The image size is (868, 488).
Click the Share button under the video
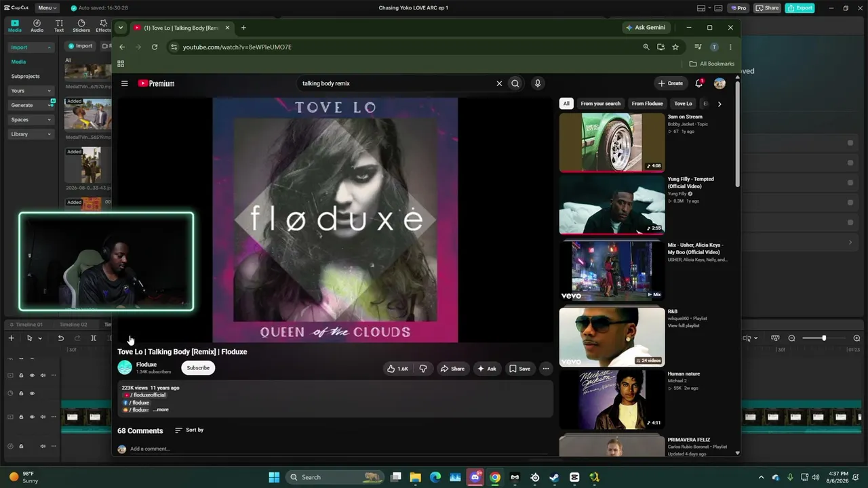(x=452, y=369)
